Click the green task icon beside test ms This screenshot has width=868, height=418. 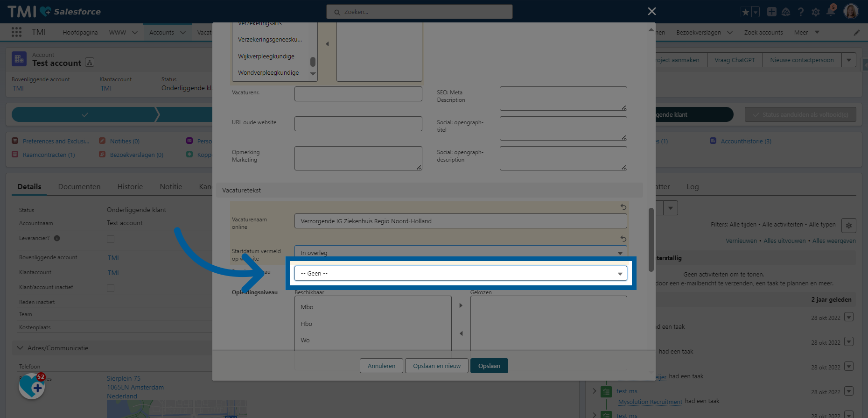click(606, 391)
